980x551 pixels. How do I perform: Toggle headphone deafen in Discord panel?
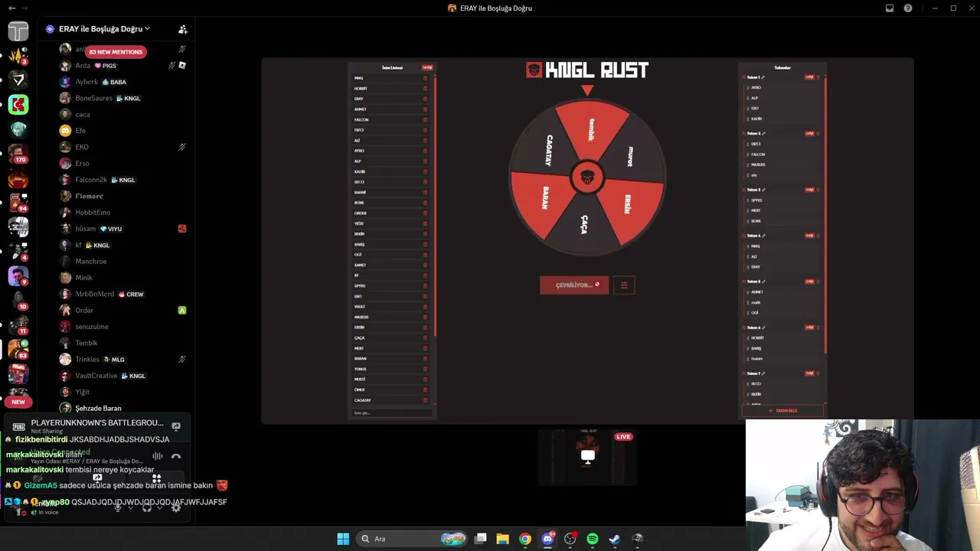point(146,507)
